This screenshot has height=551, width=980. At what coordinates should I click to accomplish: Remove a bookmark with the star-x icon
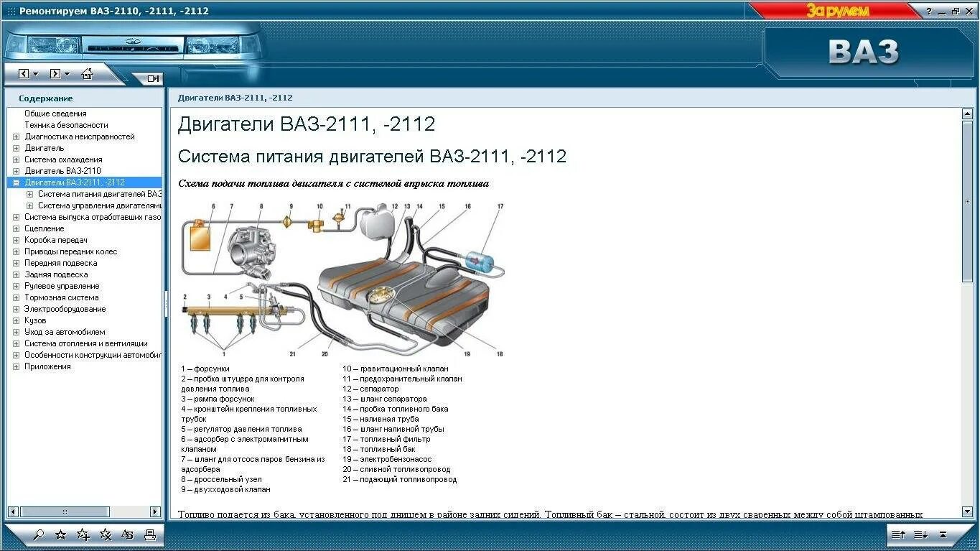(x=106, y=534)
